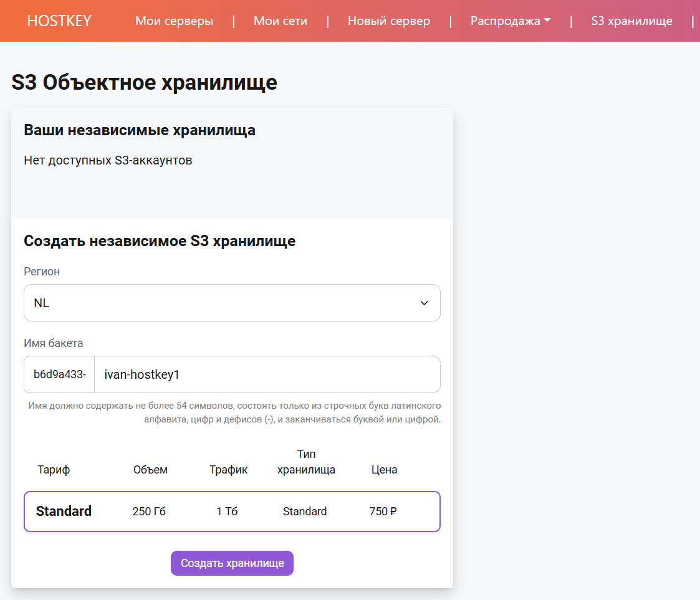Click the caret arrow beside Распродажа
Viewport: 700px width, 600px height.
pos(547,21)
